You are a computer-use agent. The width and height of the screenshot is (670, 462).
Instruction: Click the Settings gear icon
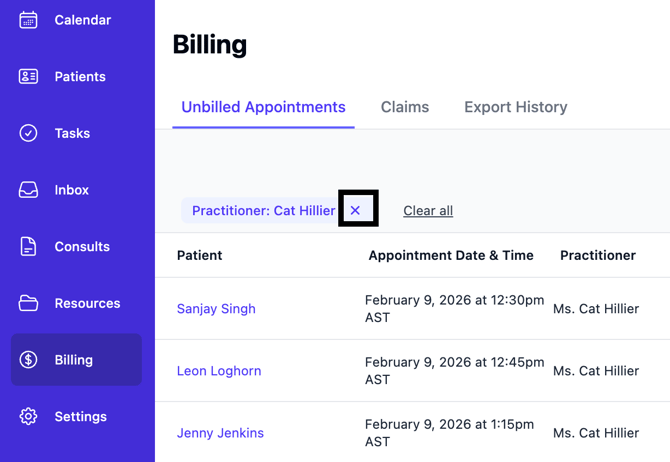[x=28, y=417]
